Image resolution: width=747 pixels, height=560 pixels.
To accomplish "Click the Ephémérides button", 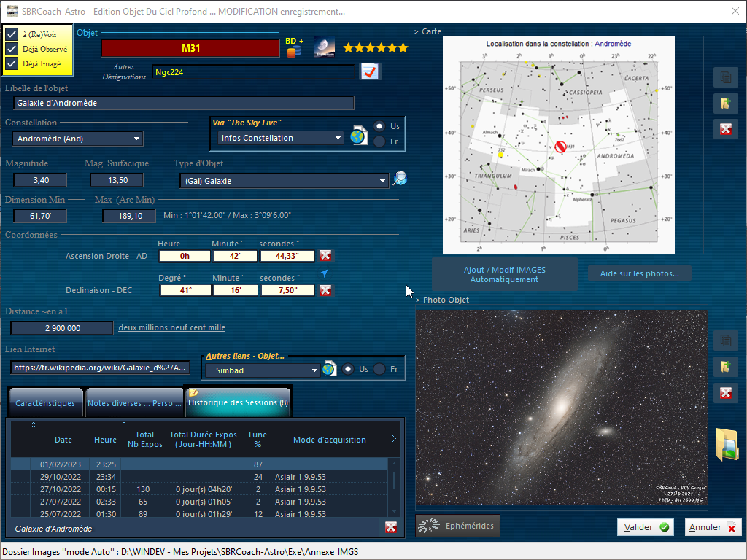I will (x=457, y=526).
